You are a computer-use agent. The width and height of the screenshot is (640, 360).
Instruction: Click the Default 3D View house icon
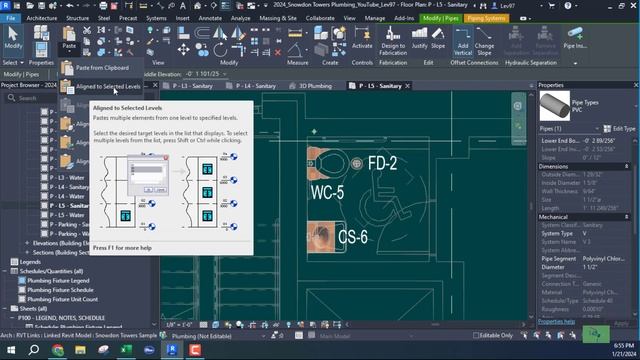pos(198,6)
